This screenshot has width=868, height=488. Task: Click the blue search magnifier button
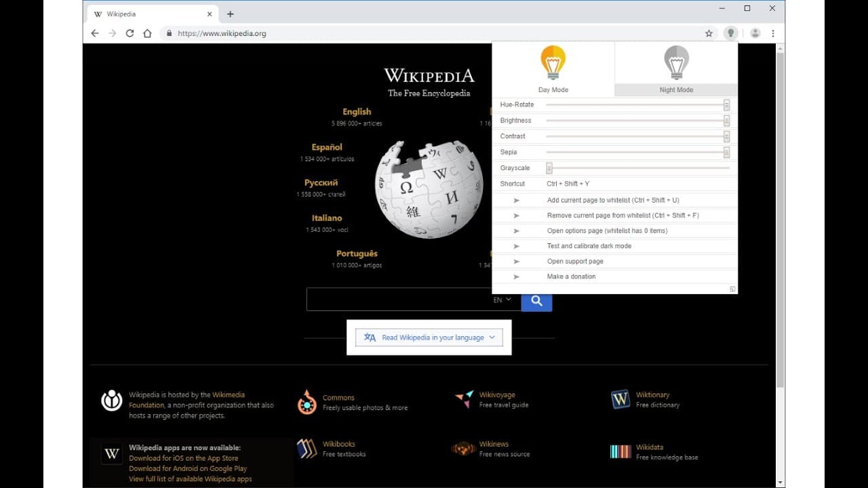click(x=536, y=300)
